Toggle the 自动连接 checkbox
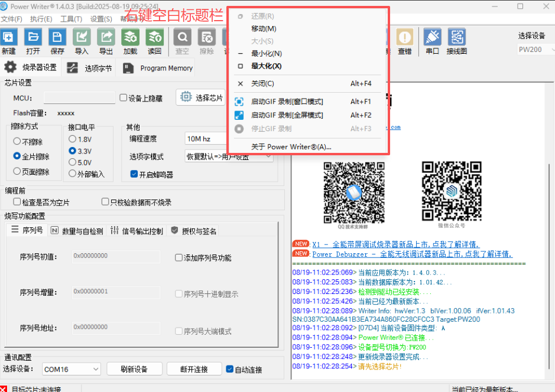Screen dimensions: 555x392 229,369
